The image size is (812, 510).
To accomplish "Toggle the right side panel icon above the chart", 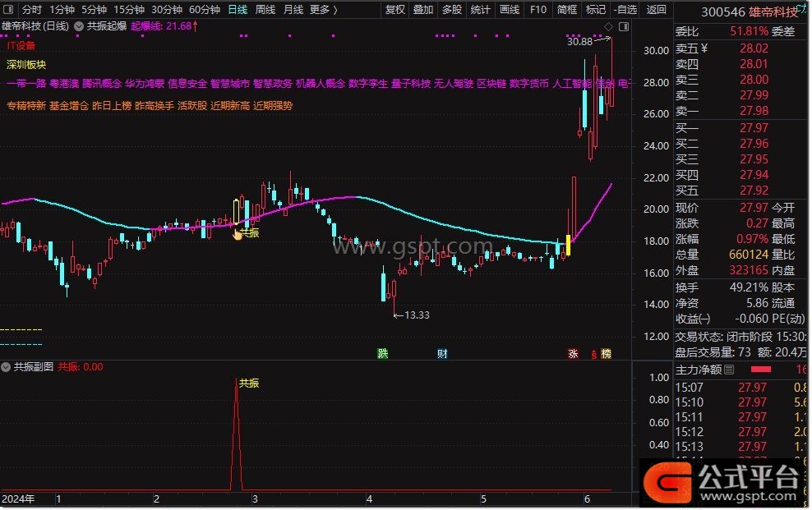I will tap(624, 26).
